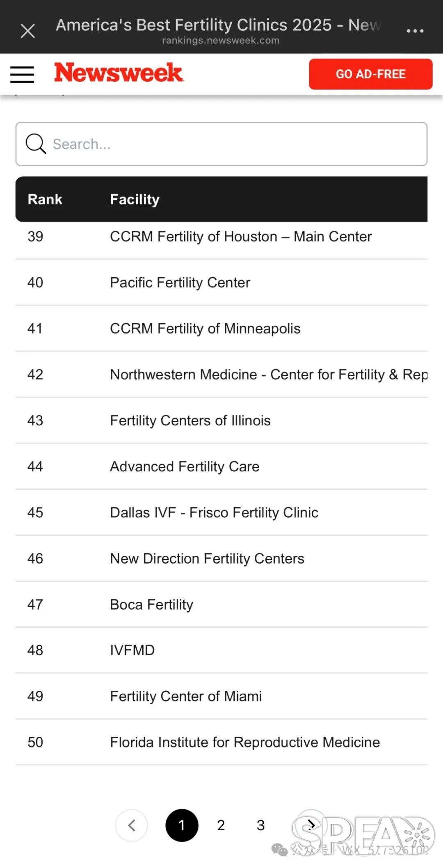
Task: Sort by the Rank column header
Action: click(45, 199)
